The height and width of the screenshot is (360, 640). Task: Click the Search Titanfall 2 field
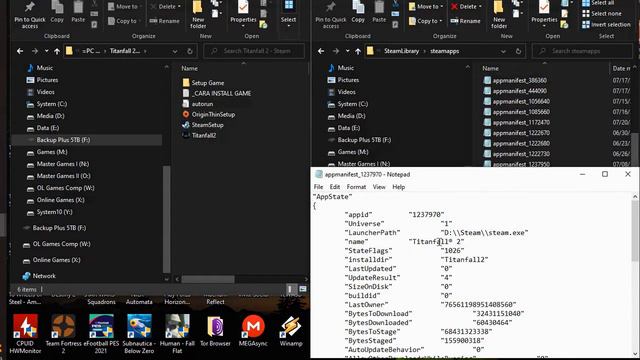(x=254, y=51)
